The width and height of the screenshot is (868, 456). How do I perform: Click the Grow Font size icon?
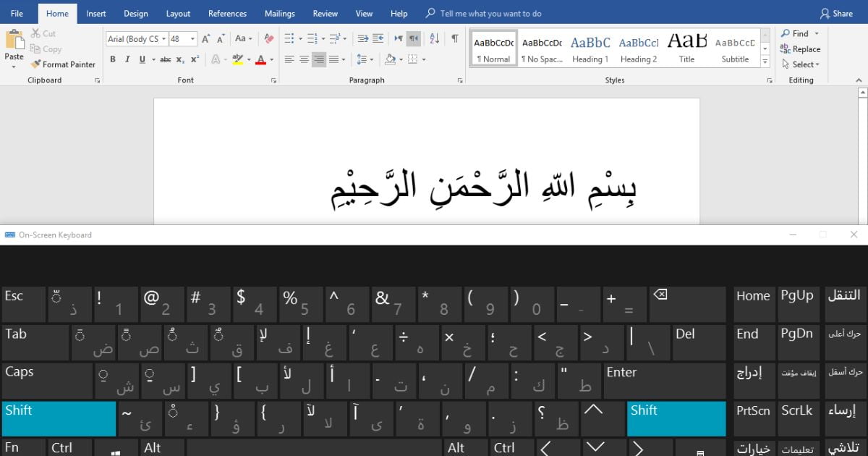[205, 38]
